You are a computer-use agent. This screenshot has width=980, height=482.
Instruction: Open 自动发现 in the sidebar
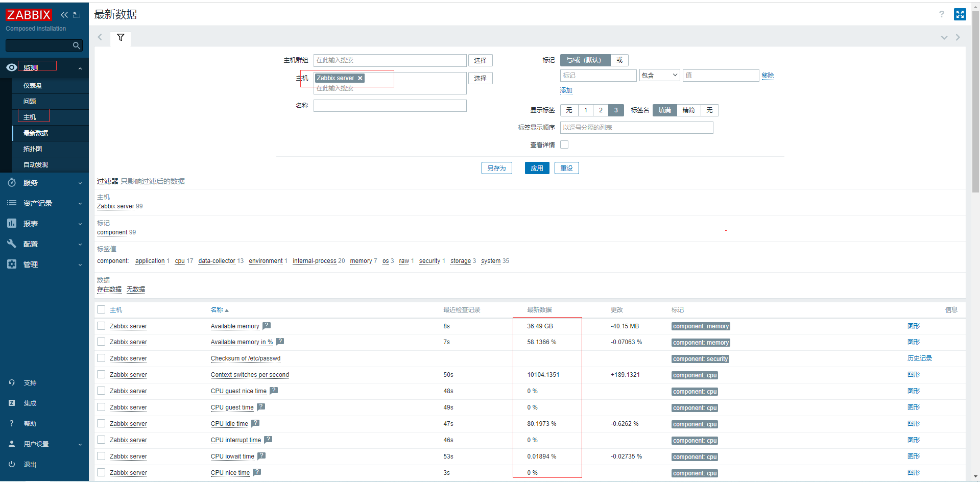(x=36, y=165)
